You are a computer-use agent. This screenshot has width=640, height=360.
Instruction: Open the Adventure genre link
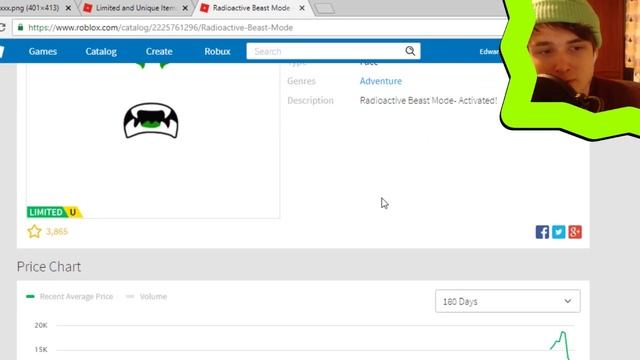coord(380,81)
